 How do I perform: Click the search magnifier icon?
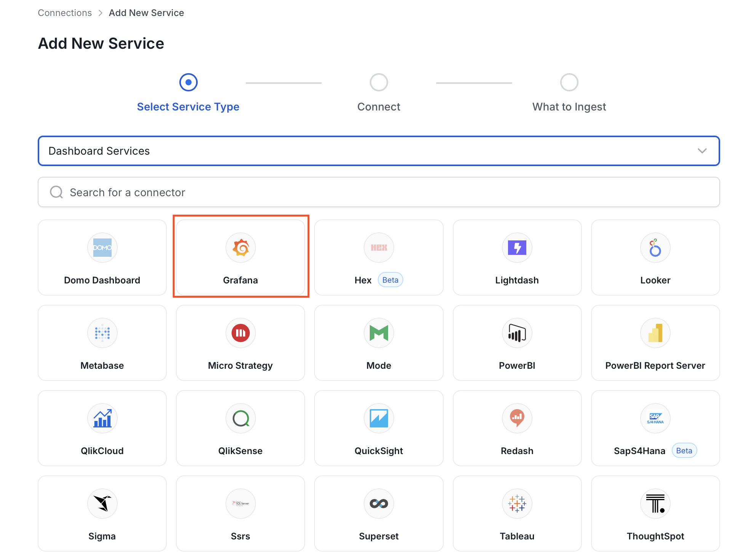[x=56, y=192]
